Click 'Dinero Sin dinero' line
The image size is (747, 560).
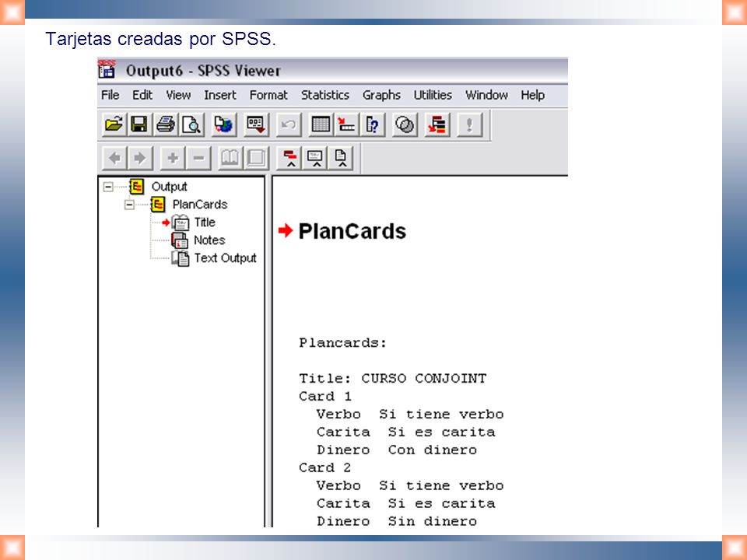pyautogui.click(x=397, y=521)
